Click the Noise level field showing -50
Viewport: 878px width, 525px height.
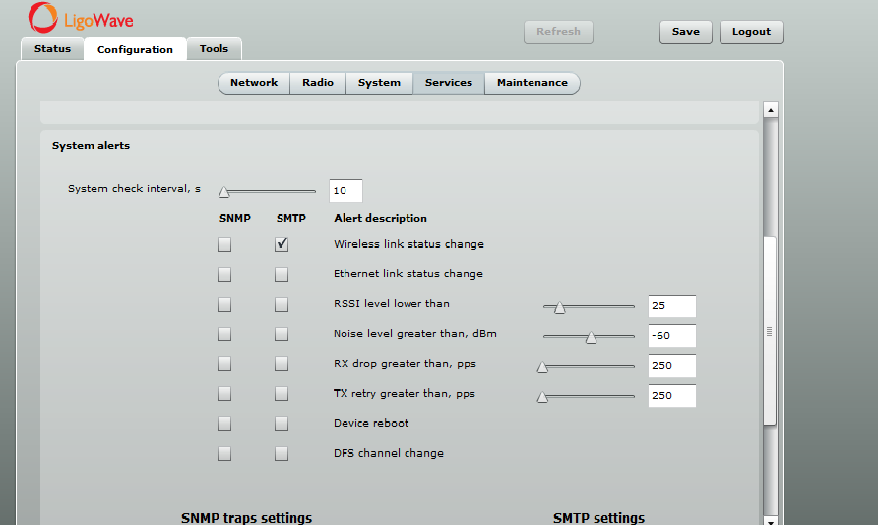click(672, 336)
